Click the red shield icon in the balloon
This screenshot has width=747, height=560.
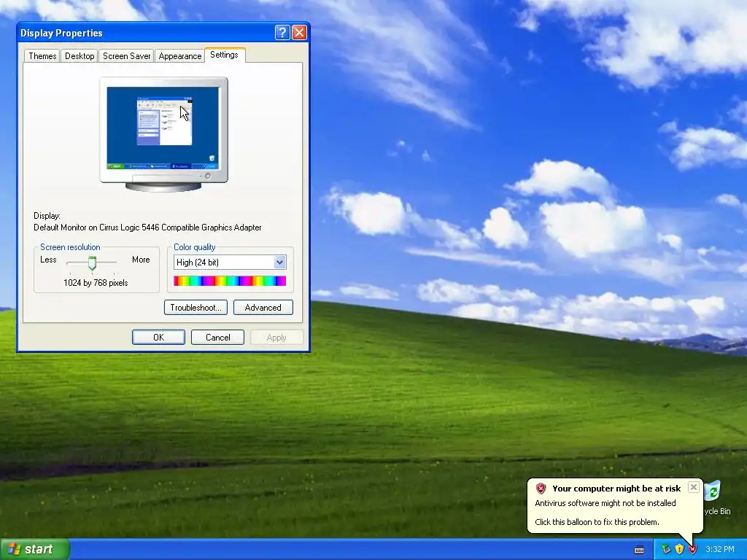[x=541, y=489]
